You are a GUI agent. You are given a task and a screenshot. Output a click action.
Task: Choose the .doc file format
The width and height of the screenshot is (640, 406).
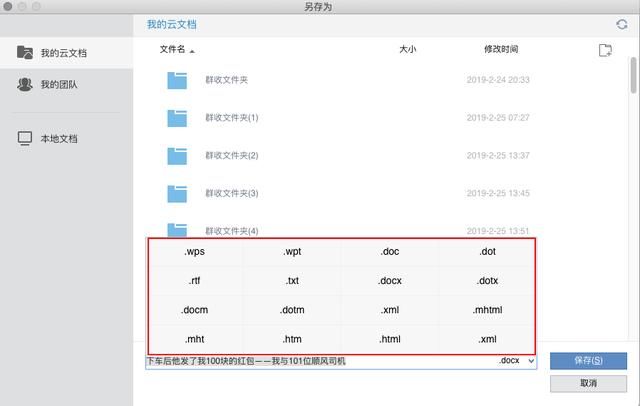point(390,251)
